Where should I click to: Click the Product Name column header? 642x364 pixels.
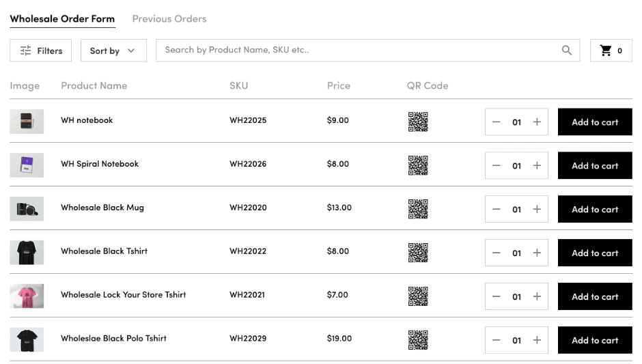[x=94, y=85]
